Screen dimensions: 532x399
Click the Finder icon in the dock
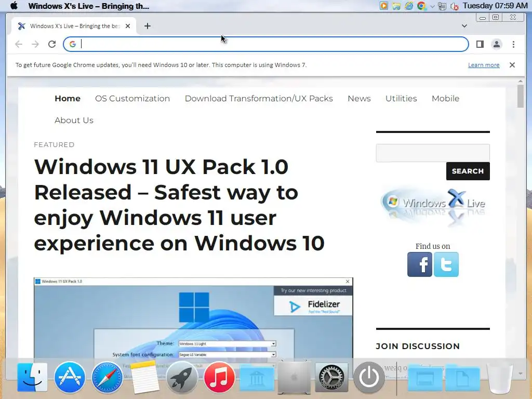click(32, 377)
